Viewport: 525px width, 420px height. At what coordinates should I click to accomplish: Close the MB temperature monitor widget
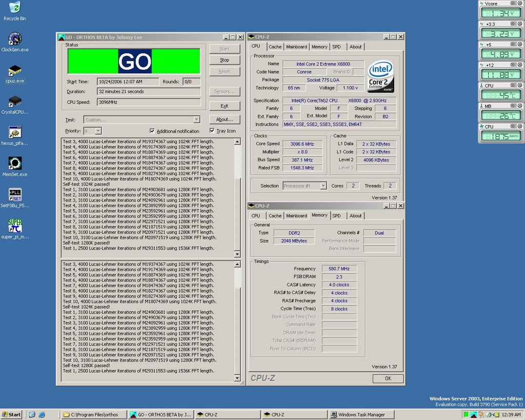520,106
